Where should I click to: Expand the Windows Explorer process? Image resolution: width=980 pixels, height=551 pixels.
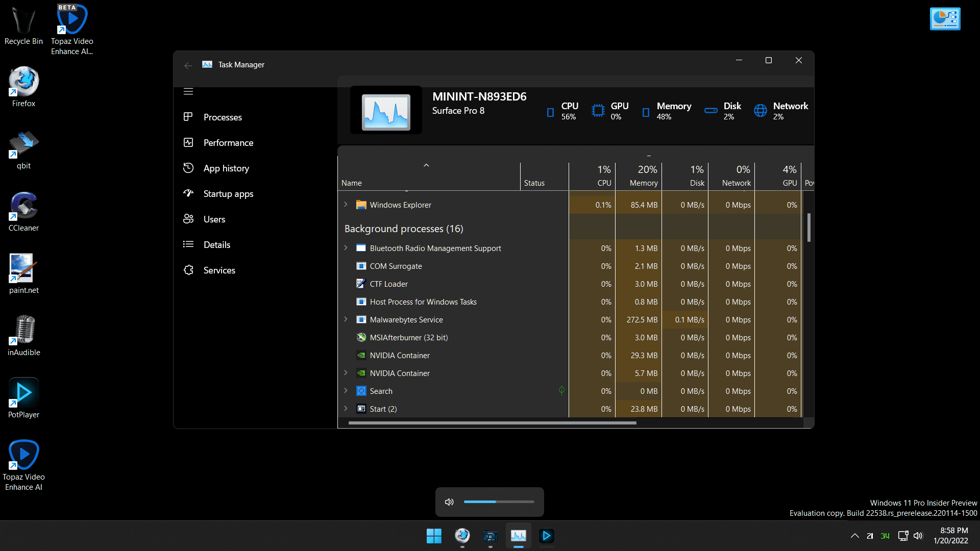[346, 205]
